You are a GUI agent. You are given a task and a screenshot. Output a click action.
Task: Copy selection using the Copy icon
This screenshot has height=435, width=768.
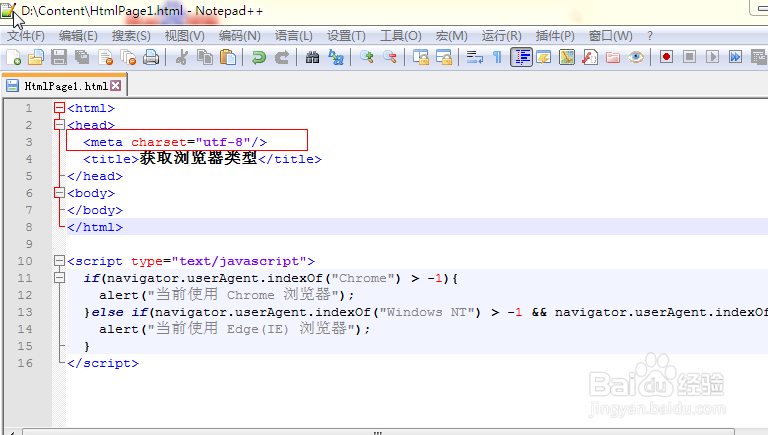[205, 57]
